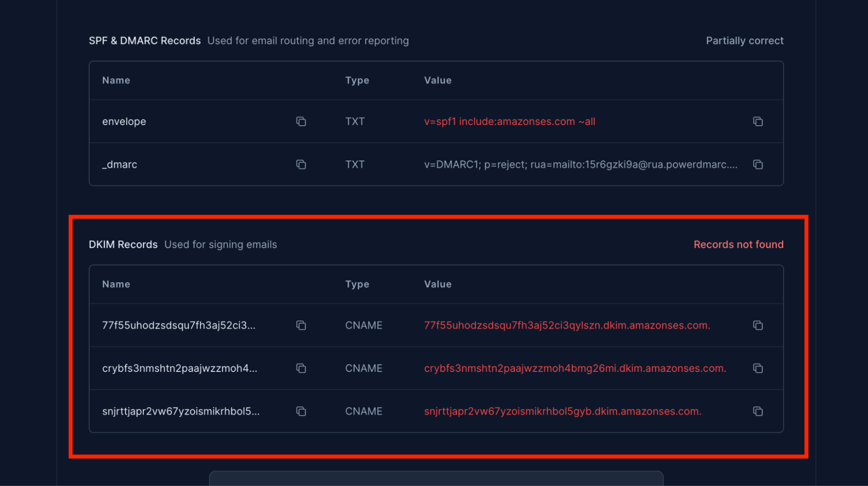Click the Records not found status
The image size is (868, 486).
pyautogui.click(x=738, y=245)
